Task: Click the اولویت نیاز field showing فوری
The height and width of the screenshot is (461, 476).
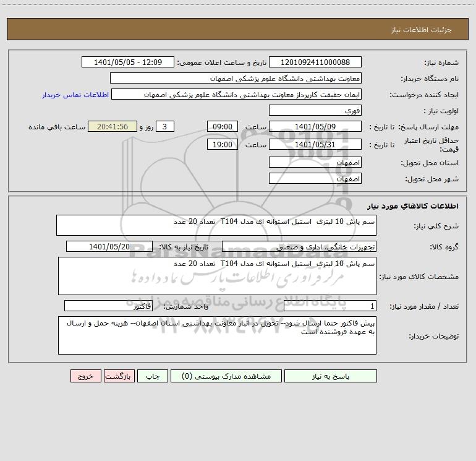Action: [315, 110]
